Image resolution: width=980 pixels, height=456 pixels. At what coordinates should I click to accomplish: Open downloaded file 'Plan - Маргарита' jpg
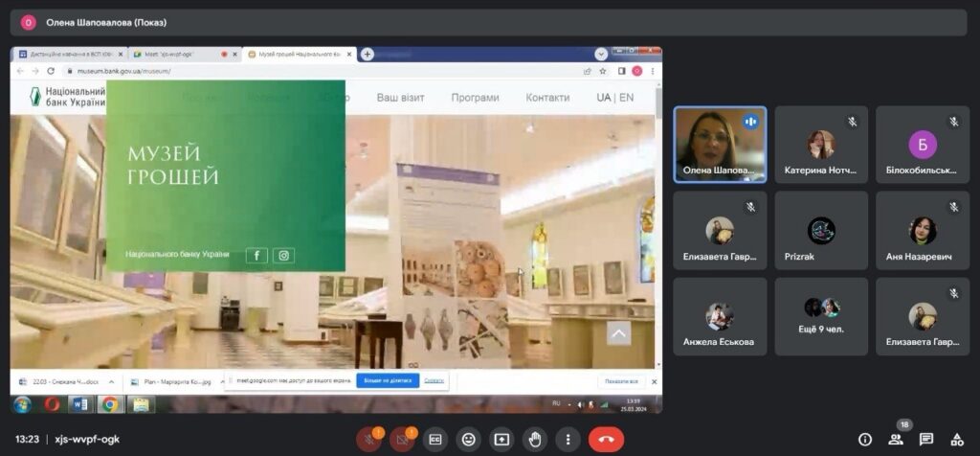pos(170,381)
